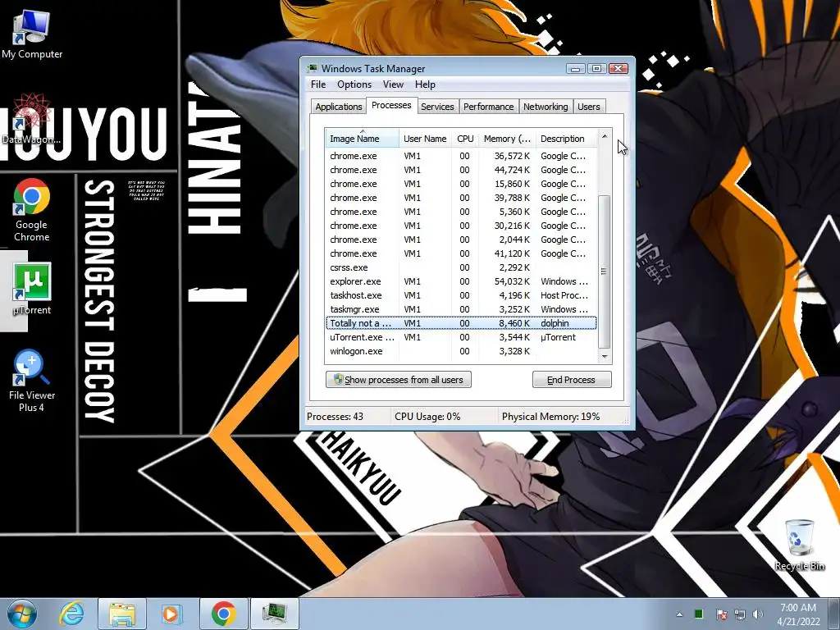The height and width of the screenshot is (630, 840).
Task: Show hidden system tray icons
Action: (x=679, y=614)
